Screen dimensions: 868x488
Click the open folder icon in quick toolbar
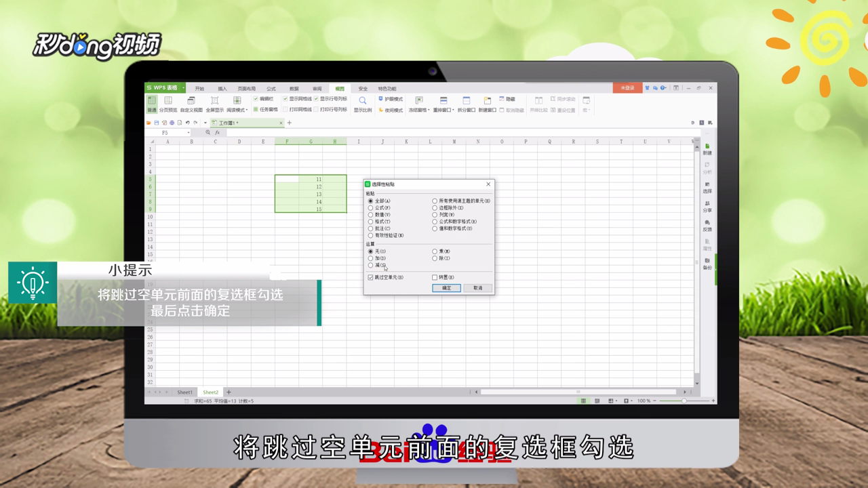coord(149,123)
